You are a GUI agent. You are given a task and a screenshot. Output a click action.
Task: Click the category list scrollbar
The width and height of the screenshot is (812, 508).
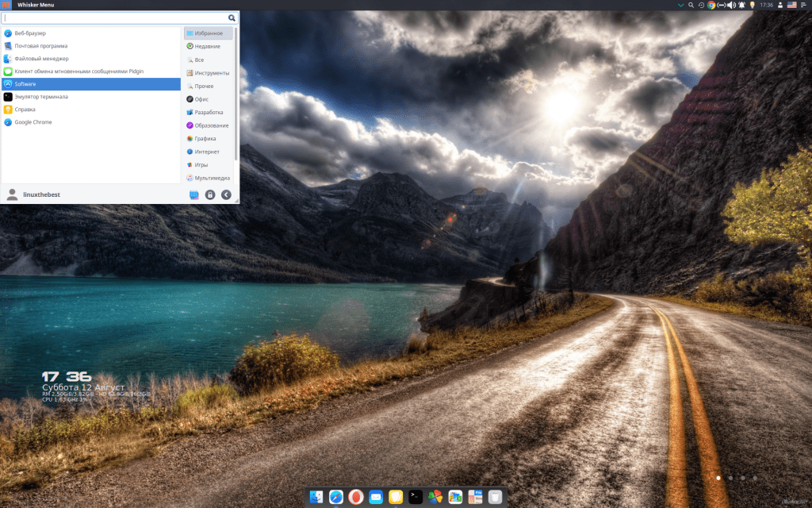tap(236, 94)
